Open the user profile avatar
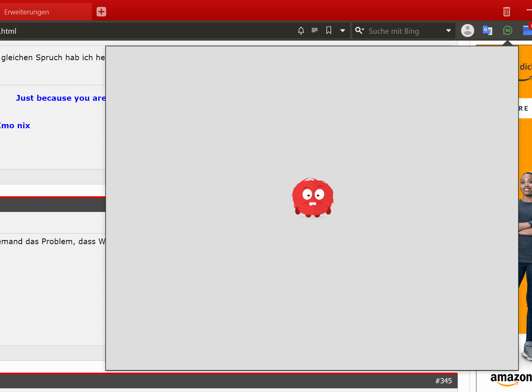 tap(467, 31)
